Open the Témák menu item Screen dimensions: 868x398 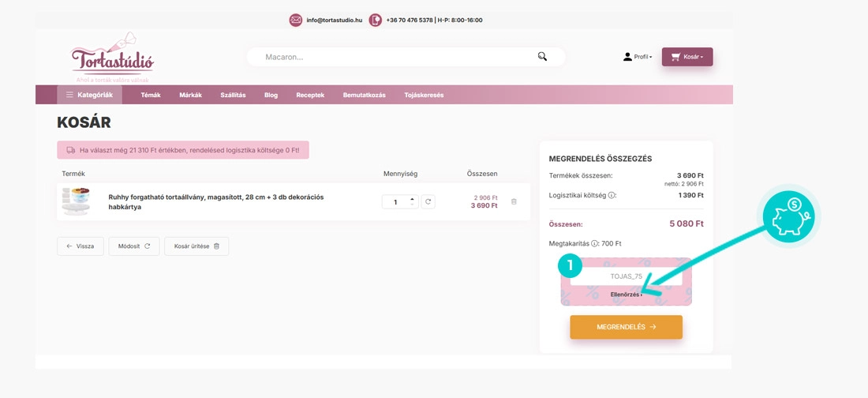pyautogui.click(x=151, y=95)
